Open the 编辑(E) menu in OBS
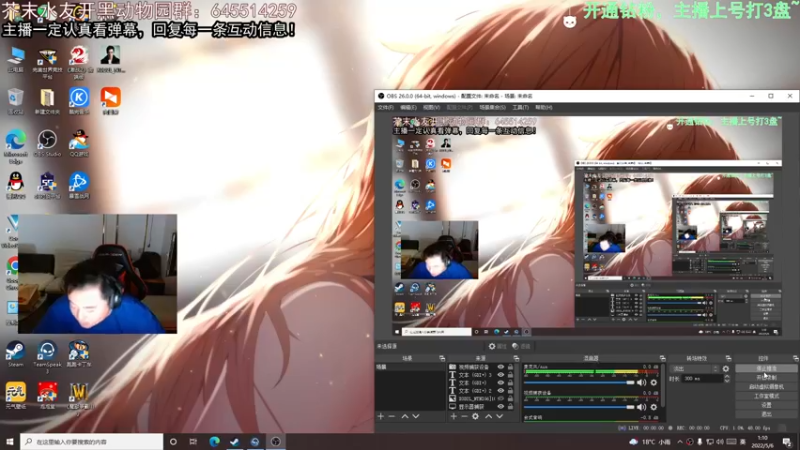This screenshot has width=800, height=450. point(408,108)
